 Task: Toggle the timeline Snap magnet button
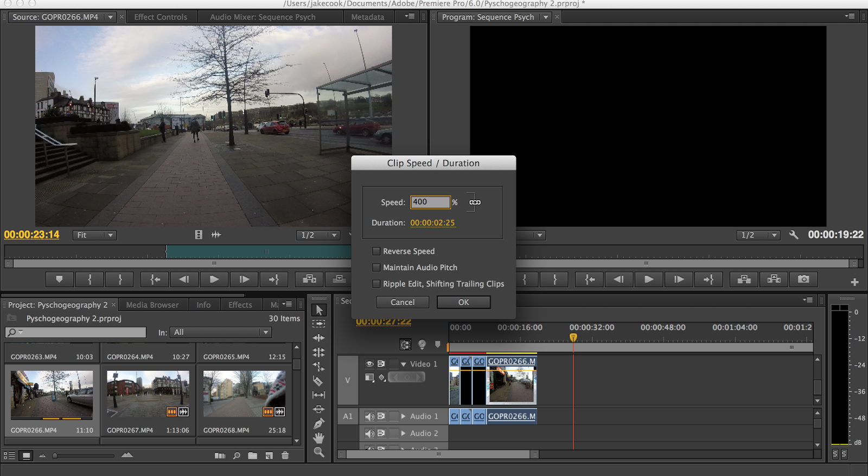point(405,344)
